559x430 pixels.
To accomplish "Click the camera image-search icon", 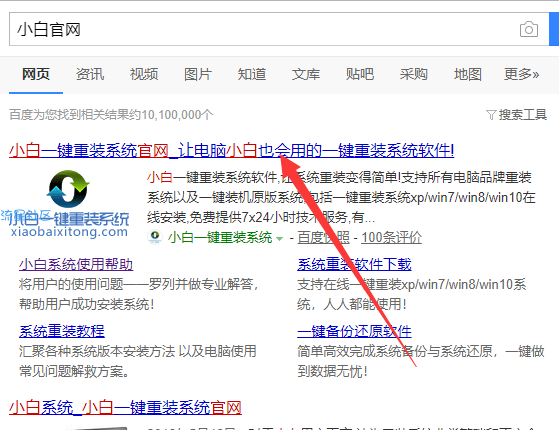I will tap(529, 29).
